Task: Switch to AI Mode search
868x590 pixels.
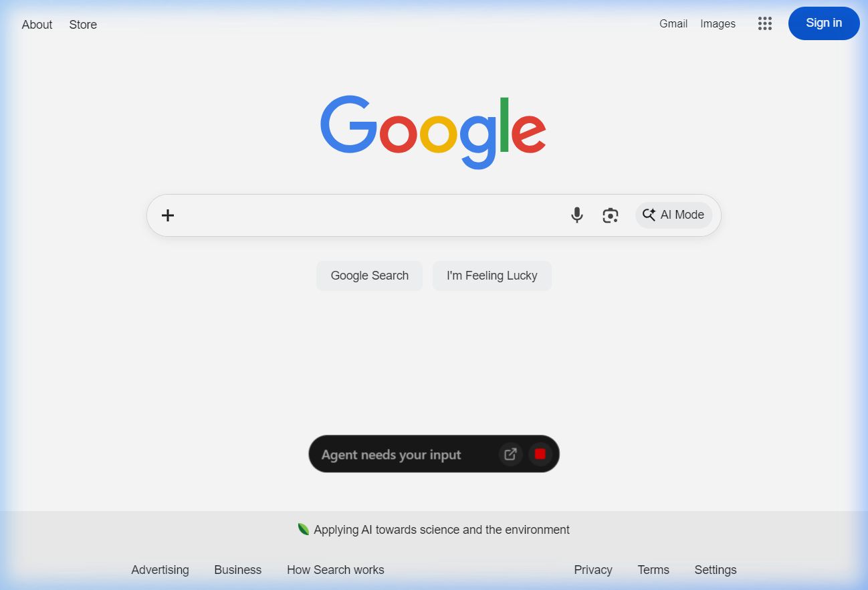Action: point(673,215)
